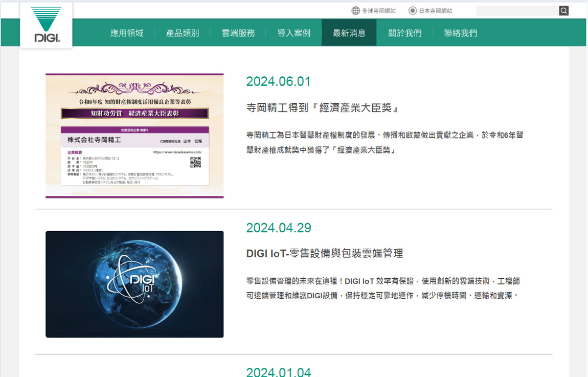The image size is (588, 377).
Task: Open the DIGI IoT globe thumbnail image
Action: tap(134, 284)
